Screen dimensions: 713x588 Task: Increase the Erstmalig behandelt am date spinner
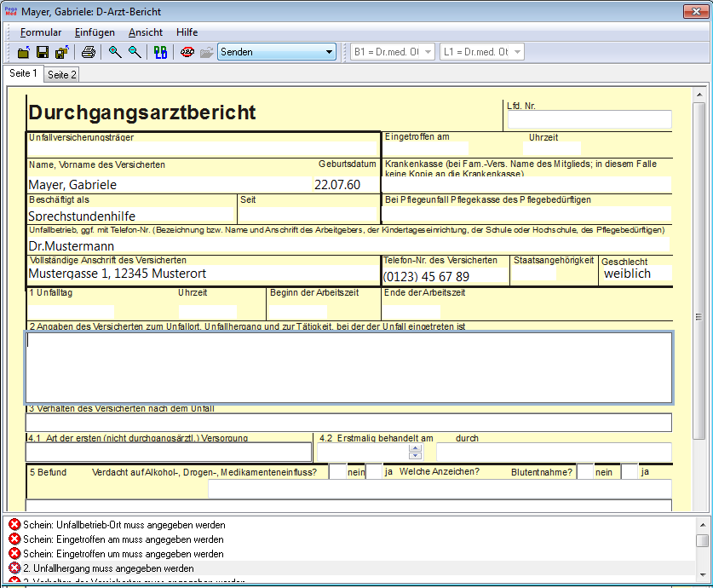[x=416, y=447]
